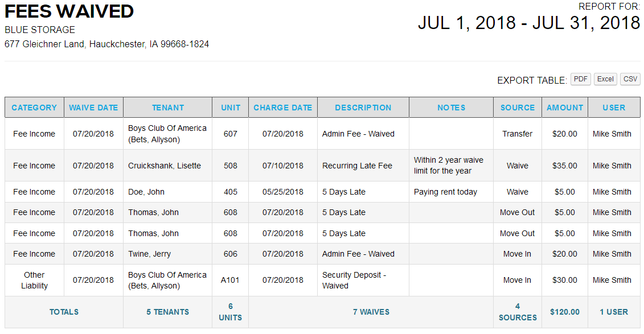Select tenant Cruickshank, Lisette row
This screenshot has width=644, height=334.
point(167,165)
